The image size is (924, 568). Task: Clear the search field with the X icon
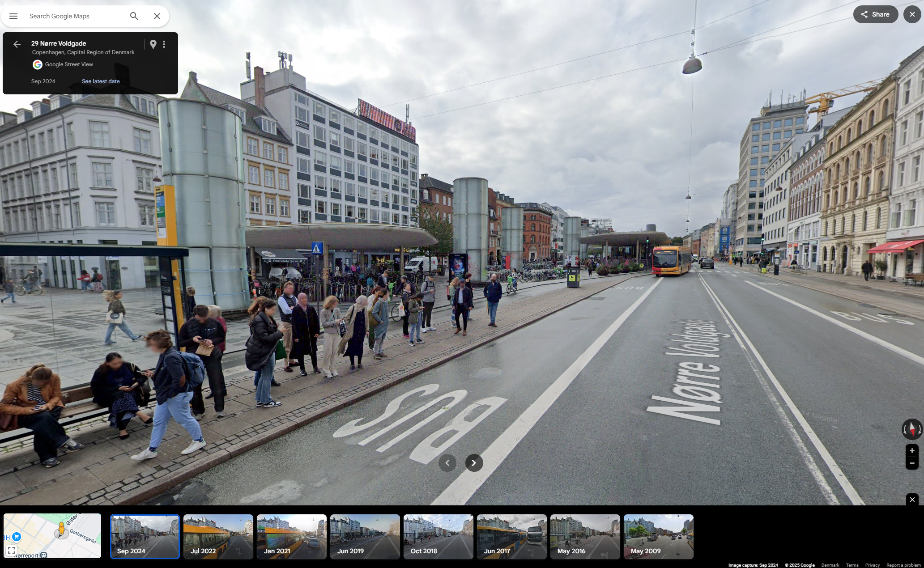click(157, 16)
